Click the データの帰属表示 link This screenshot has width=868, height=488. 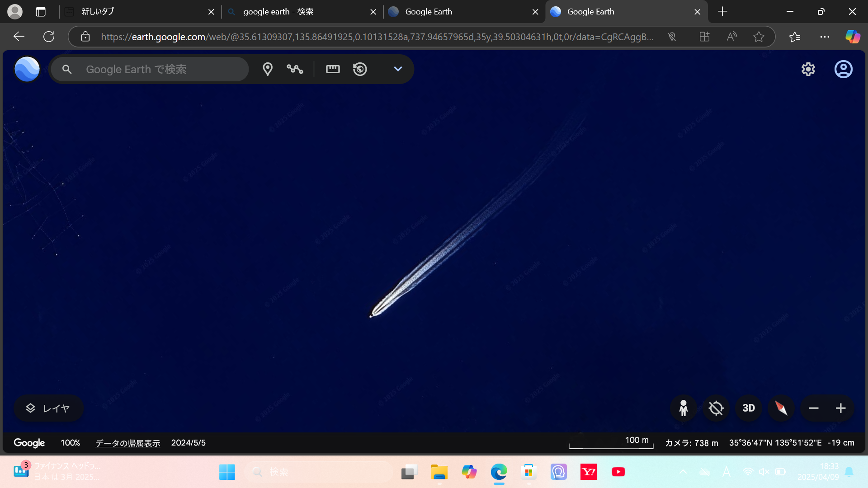tap(127, 443)
